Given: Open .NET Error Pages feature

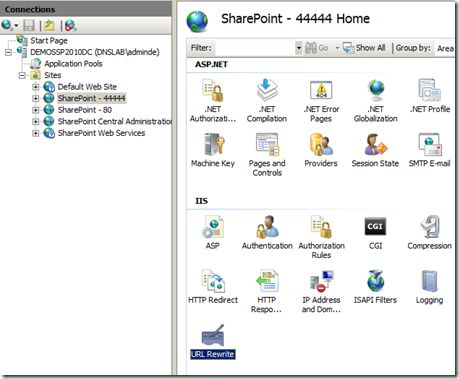Looking at the screenshot, I should (x=321, y=100).
